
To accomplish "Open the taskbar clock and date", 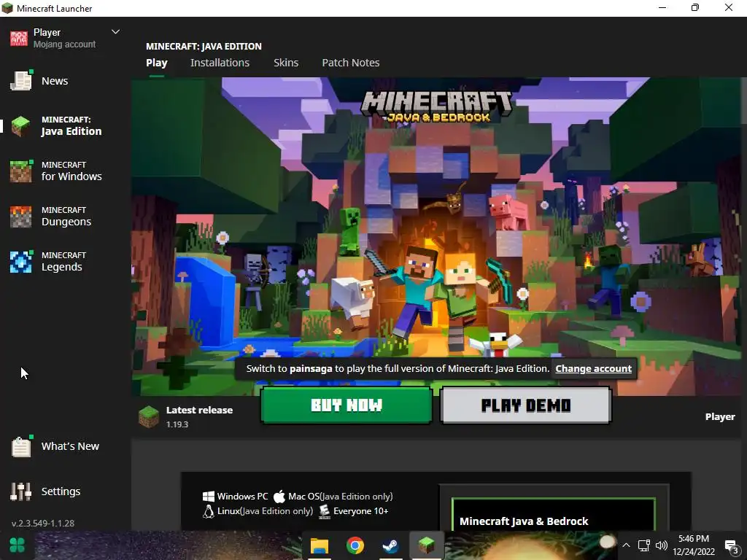I will (x=694, y=545).
